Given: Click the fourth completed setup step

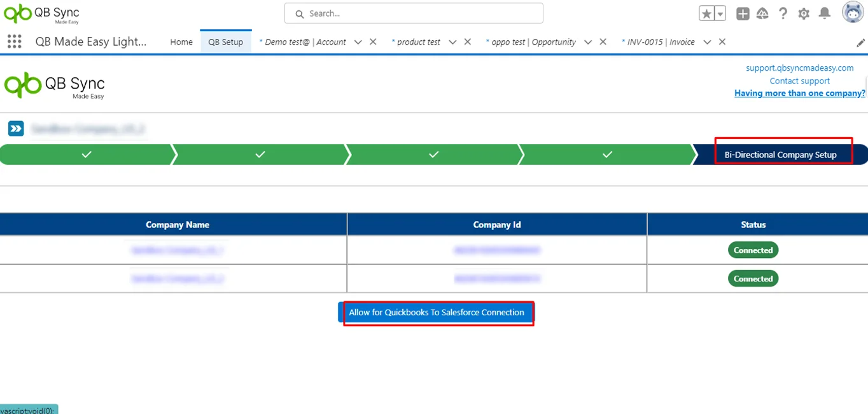Looking at the screenshot, I should click(608, 154).
